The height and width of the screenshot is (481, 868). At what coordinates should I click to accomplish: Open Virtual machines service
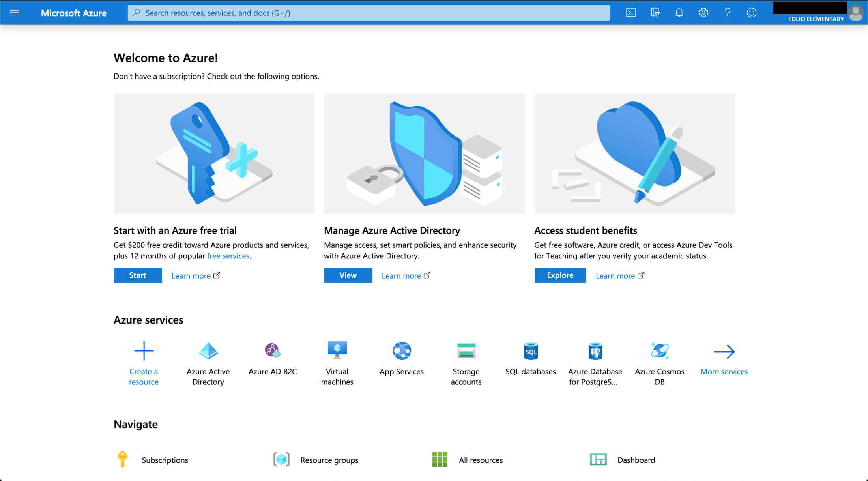[337, 350]
